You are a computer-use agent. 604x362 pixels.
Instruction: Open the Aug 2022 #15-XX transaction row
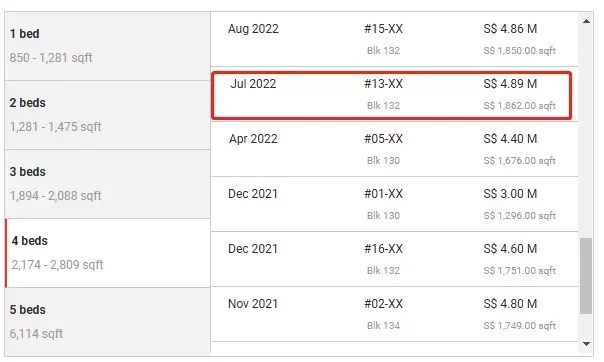tap(394, 39)
